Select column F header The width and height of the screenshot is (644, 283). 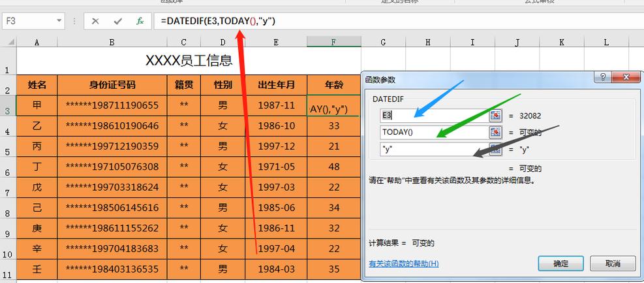click(334, 42)
